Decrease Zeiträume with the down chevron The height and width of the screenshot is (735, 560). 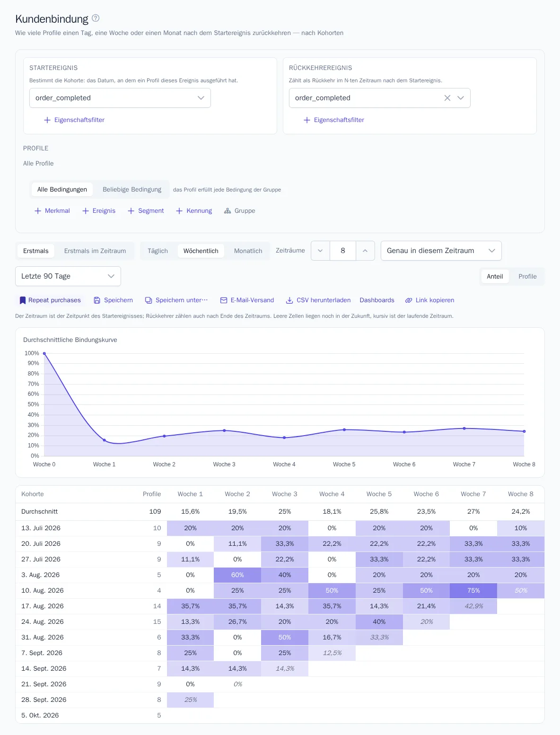pos(320,251)
